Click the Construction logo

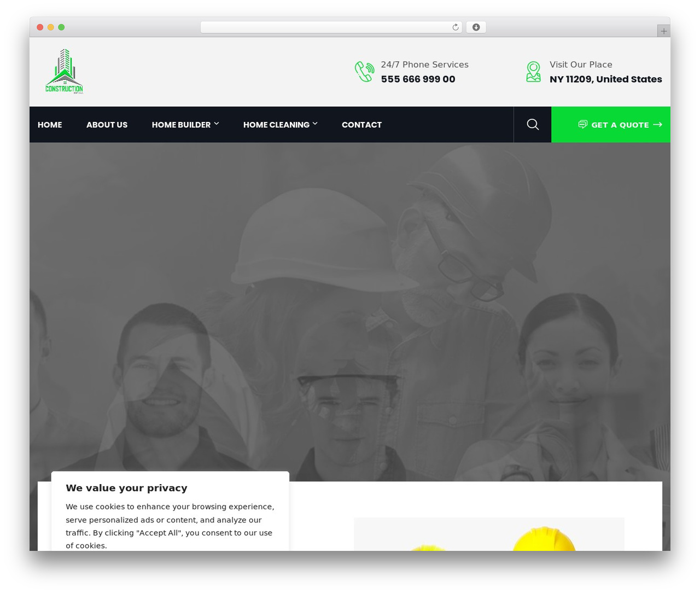tap(64, 72)
